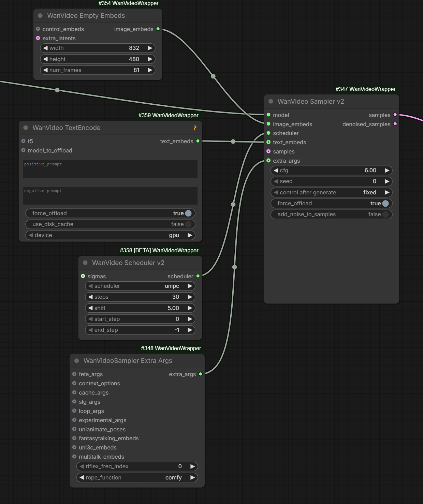Open the scheduler unipc selection dropdown
This screenshot has height=504, width=423.
pyautogui.click(x=140, y=286)
